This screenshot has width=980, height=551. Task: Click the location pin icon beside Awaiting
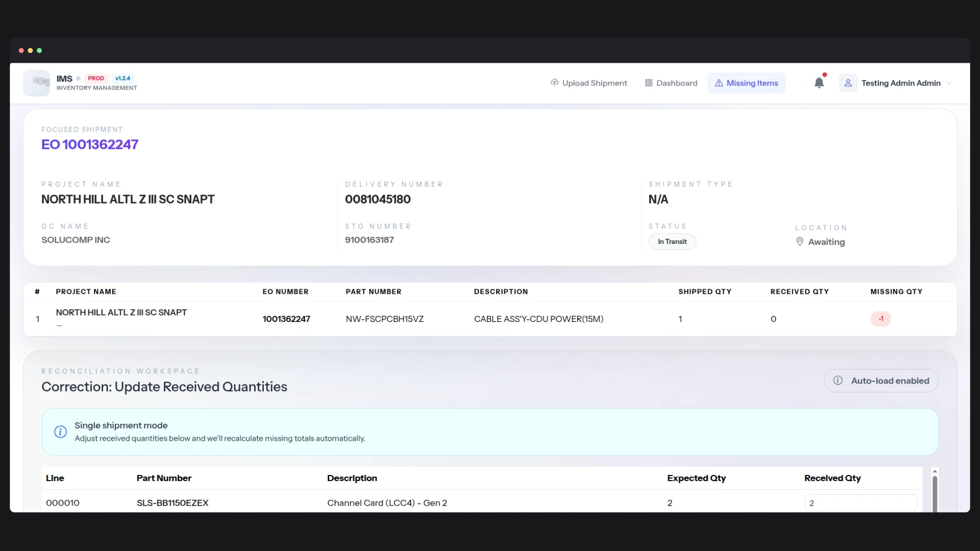click(x=800, y=242)
